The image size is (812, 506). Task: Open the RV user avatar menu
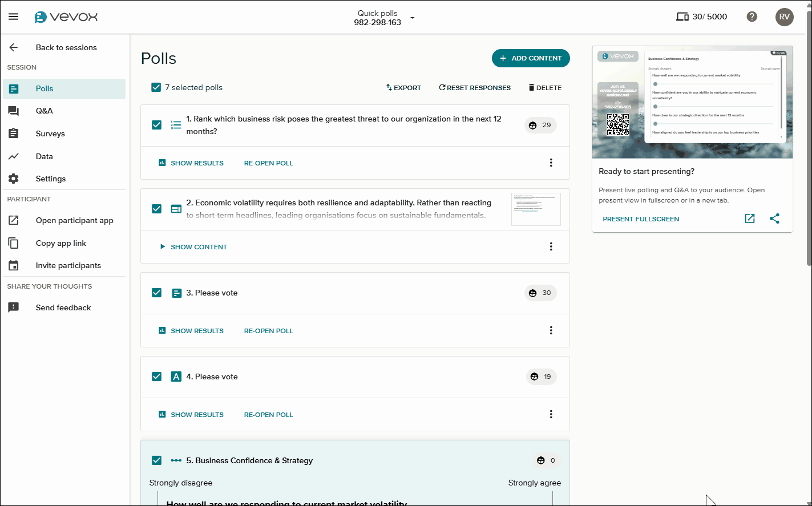click(784, 17)
